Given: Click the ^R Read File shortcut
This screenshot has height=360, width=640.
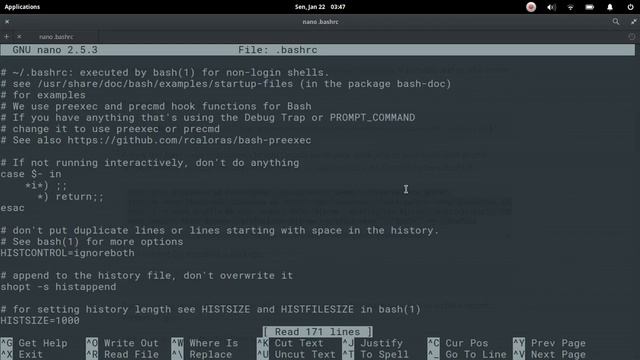Looking at the screenshot, I should pos(122,355).
